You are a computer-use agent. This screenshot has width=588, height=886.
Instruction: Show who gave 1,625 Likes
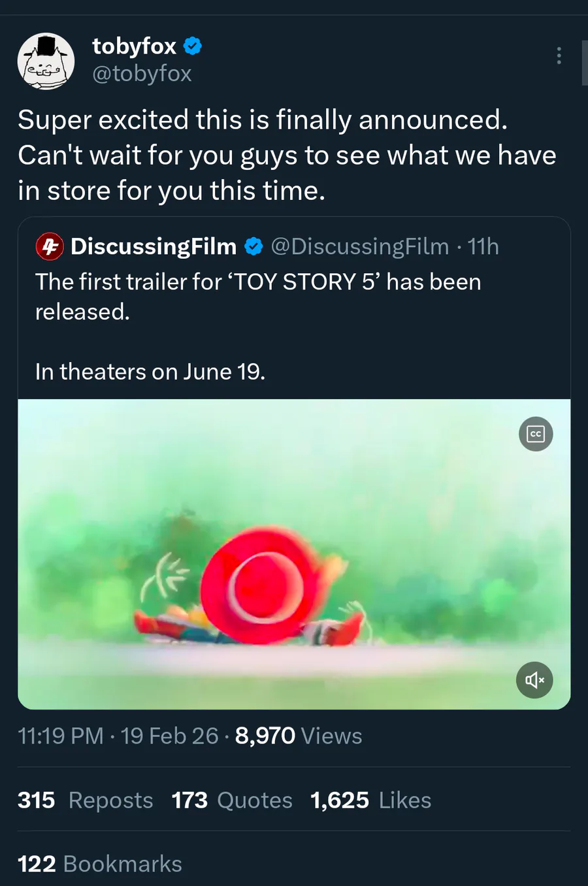(371, 800)
